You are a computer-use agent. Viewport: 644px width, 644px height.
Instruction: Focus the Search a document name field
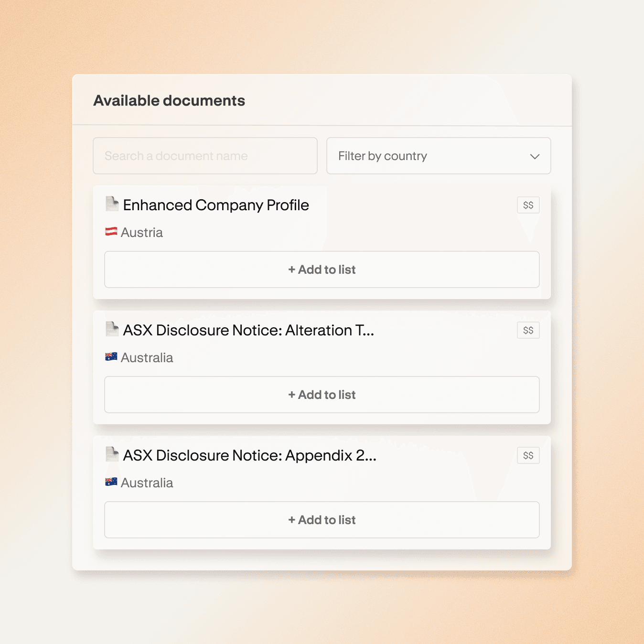pos(205,156)
